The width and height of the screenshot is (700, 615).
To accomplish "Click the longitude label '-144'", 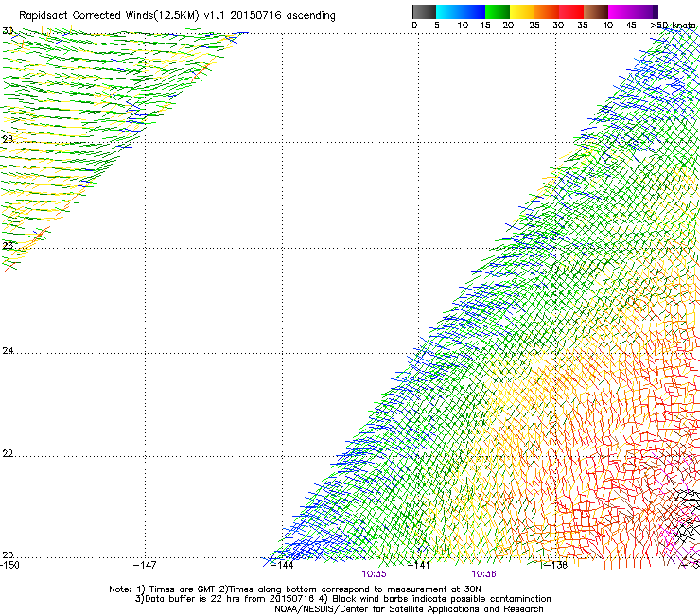I will [282, 566].
